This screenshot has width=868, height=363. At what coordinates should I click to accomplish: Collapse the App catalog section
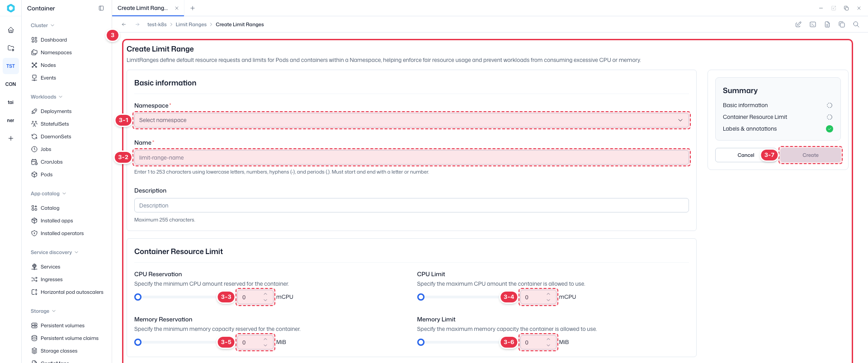(x=48, y=193)
